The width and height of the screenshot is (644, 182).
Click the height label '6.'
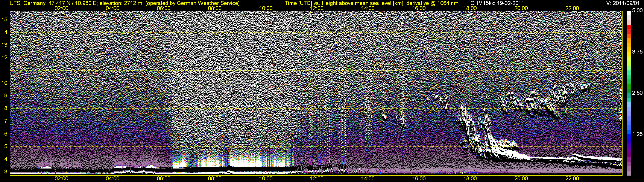(6, 134)
